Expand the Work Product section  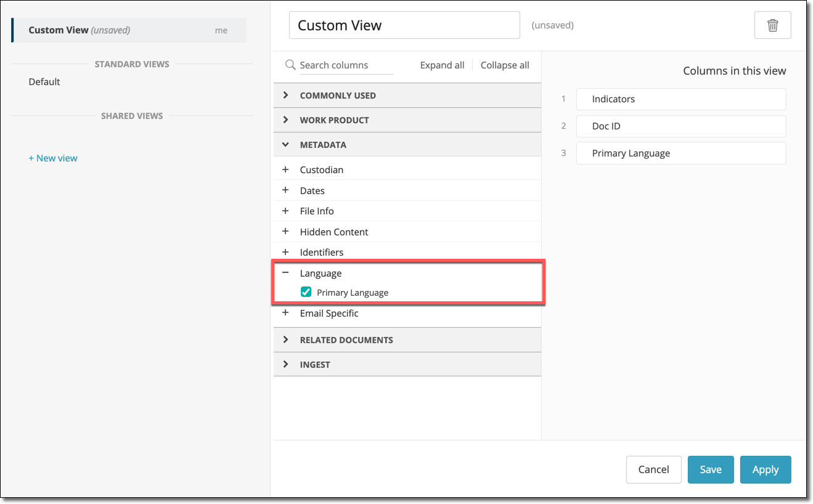(407, 120)
